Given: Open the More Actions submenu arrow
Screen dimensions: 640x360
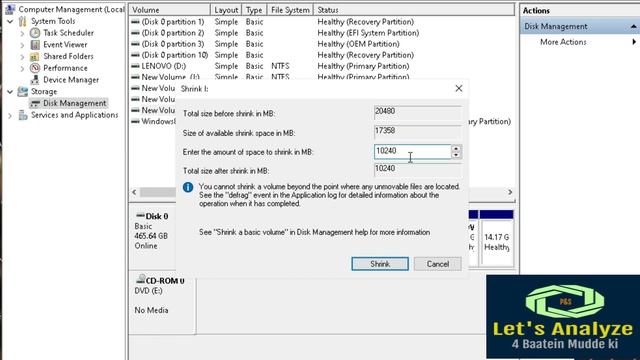Looking at the screenshot, I should click(x=634, y=42).
